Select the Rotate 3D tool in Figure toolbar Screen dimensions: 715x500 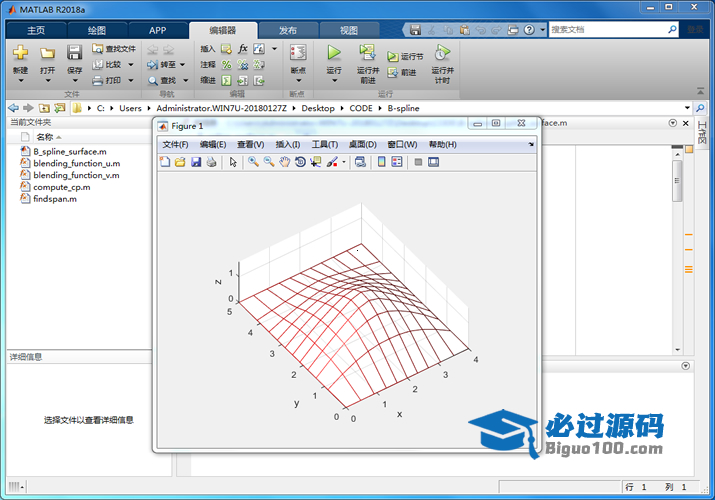point(300,162)
